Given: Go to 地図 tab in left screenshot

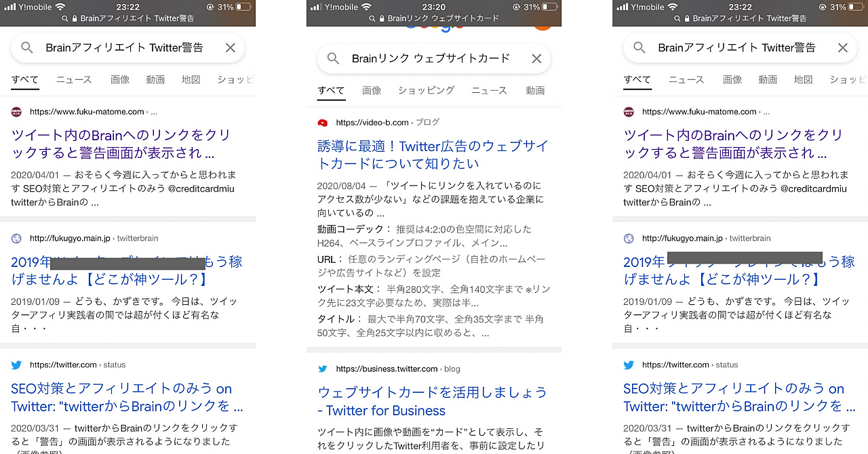Looking at the screenshot, I should point(191,79).
